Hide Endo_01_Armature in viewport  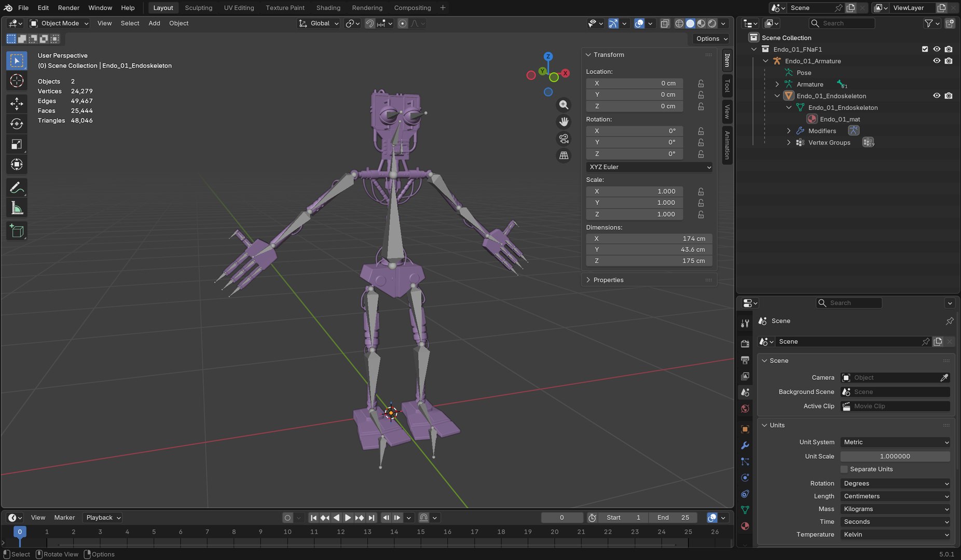(937, 61)
